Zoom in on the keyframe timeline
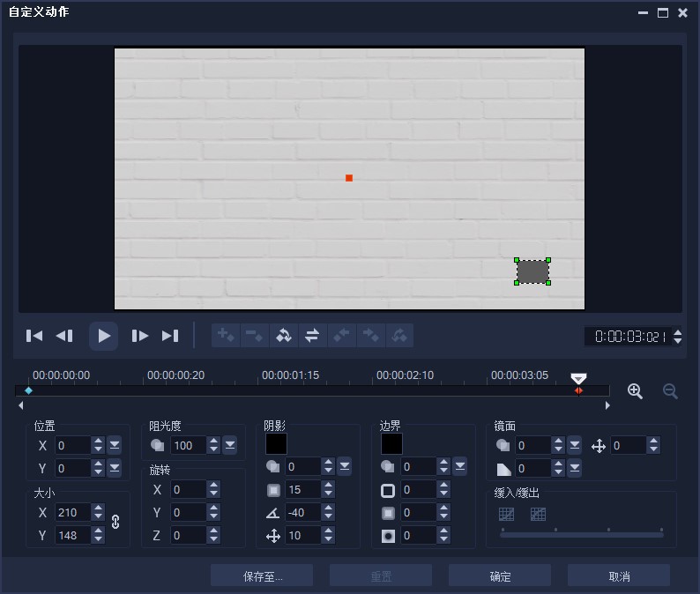This screenshot has width=700, height=594. [x=635, y=391]
